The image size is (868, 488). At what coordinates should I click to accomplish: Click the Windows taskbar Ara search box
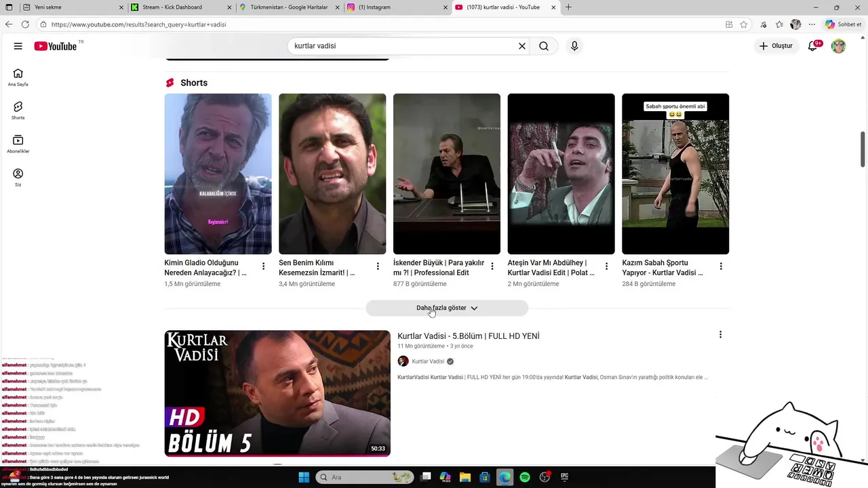point(365,477)
